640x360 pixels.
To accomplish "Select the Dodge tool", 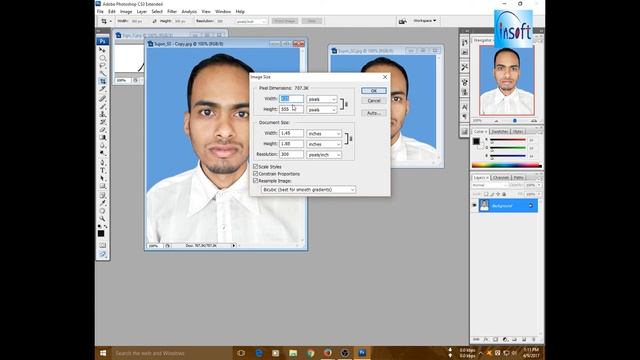I will point(102,153).
